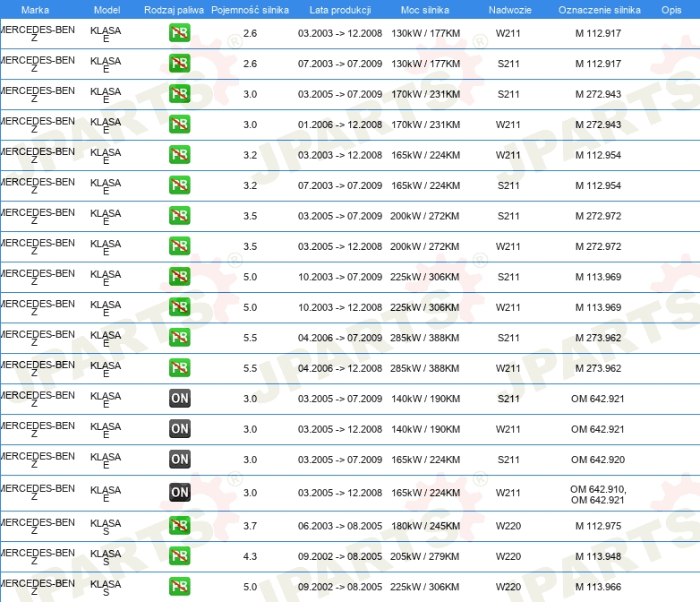Click the Pojemność silnika column header
This screenshot has width=700, height=602.
[250, 10]
